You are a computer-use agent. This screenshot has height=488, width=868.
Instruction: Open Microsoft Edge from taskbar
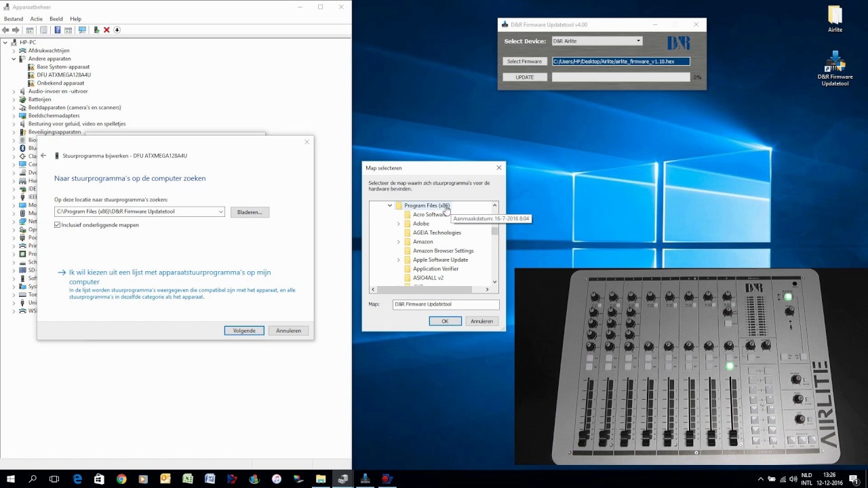tap(77, 479)
